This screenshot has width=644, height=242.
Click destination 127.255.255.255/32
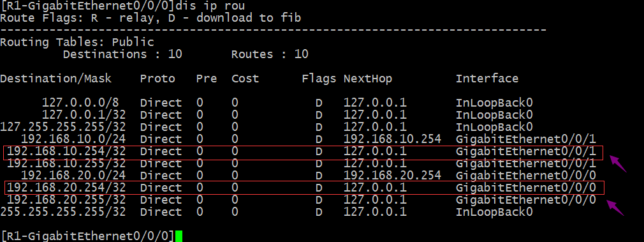63,127
